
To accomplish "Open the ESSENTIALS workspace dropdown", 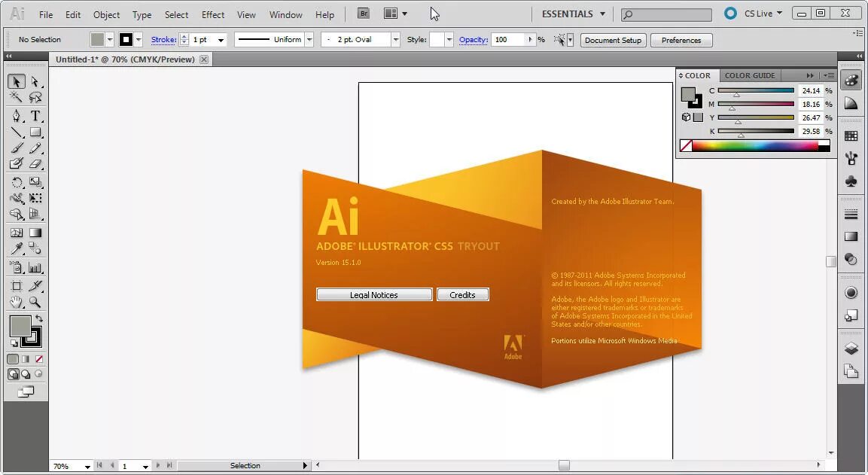I will 573,14.
